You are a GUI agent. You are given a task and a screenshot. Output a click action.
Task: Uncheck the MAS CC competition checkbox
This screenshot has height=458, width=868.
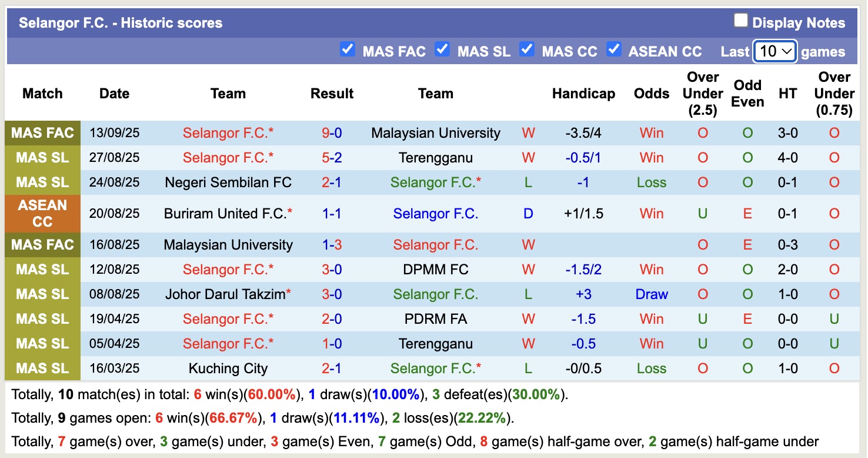click(x=527, y=49)
